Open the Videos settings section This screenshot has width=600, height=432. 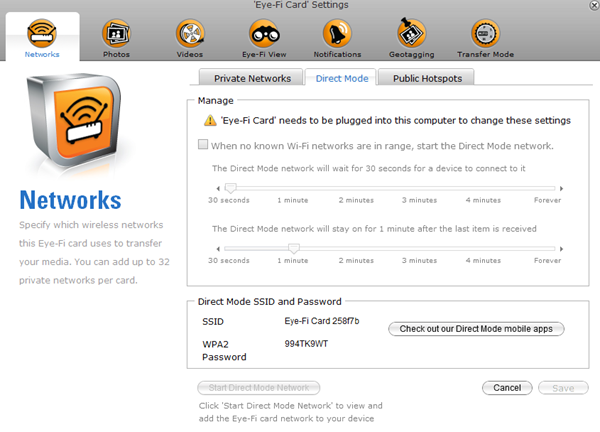pyautogui.click(x=190, y=38)
